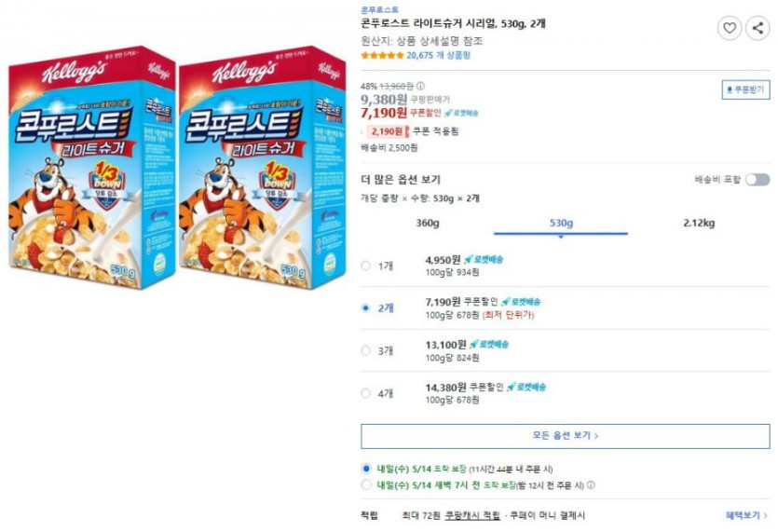778x532 pixels.
Task: Expand 혜택보기 benefits chevron link
Action: [746, 515]
